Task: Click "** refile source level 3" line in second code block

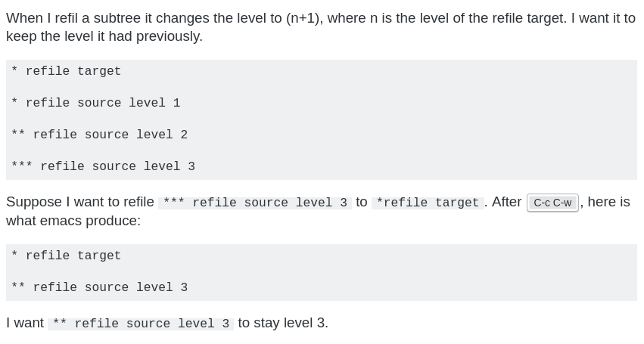Action: click(100, 288)
